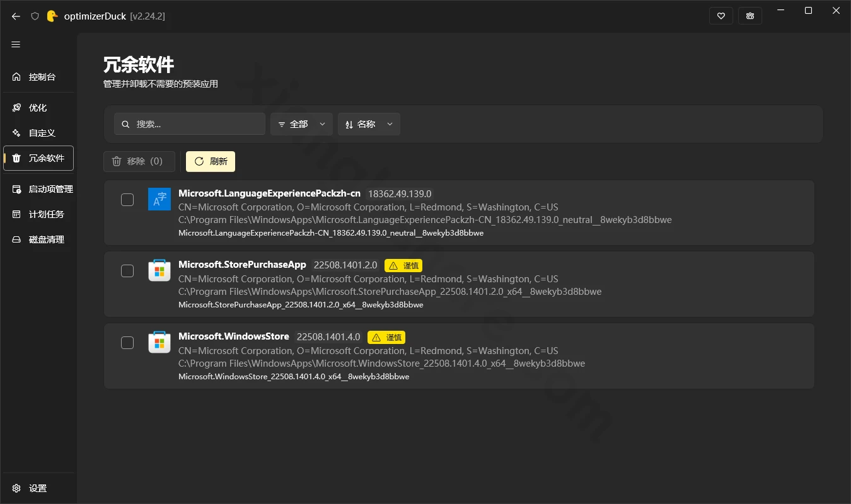The image size is (851, 504).
Task: Click the 刷新 refresh button
Action: 211,161
